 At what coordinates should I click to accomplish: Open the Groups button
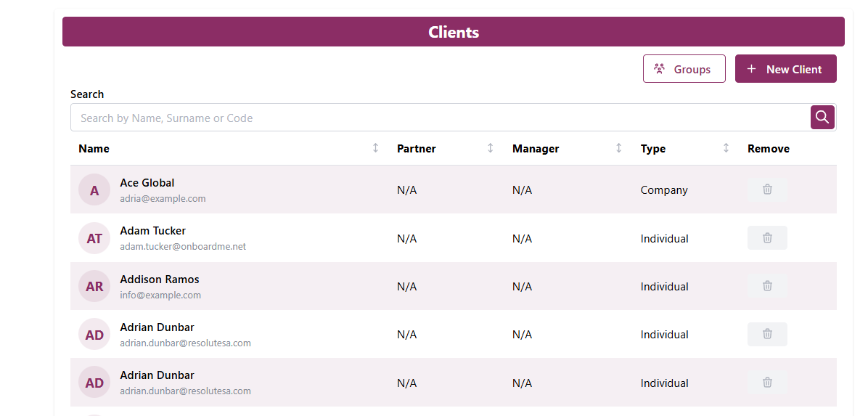click(x=684, y=69)
